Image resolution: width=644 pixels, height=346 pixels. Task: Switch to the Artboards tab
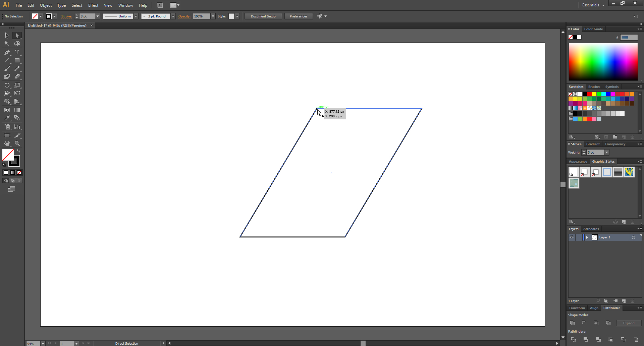(591, 229)
